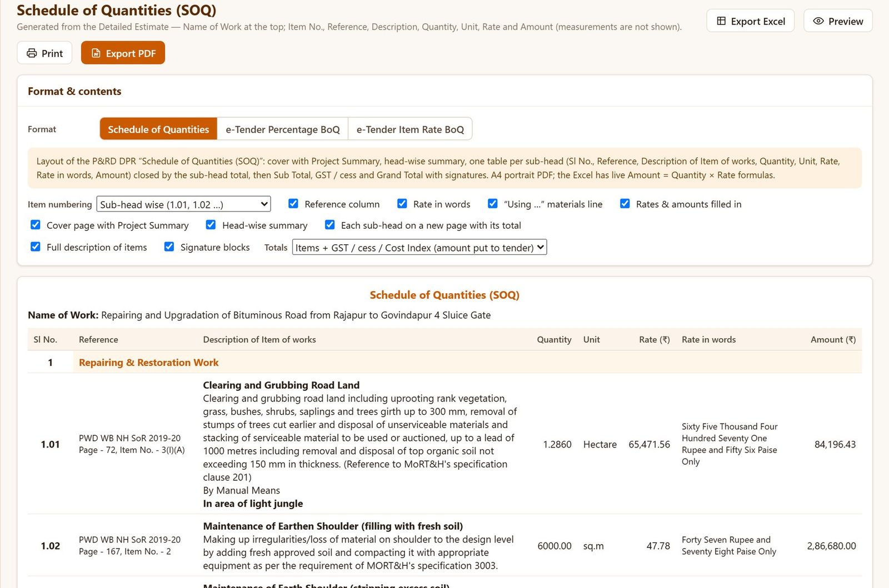Disable Cover page with Project Summary
This screenshot has height=588, width=889.
(36, 225)
